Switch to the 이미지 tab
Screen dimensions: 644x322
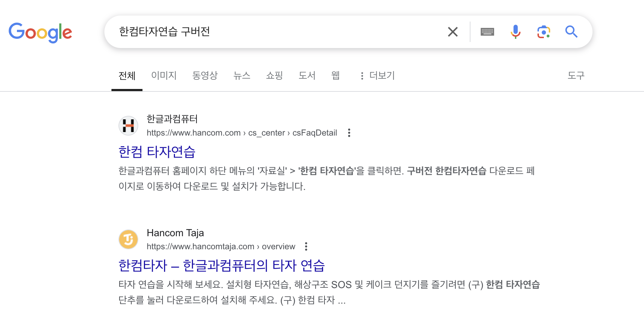click(x=164, y=76)
